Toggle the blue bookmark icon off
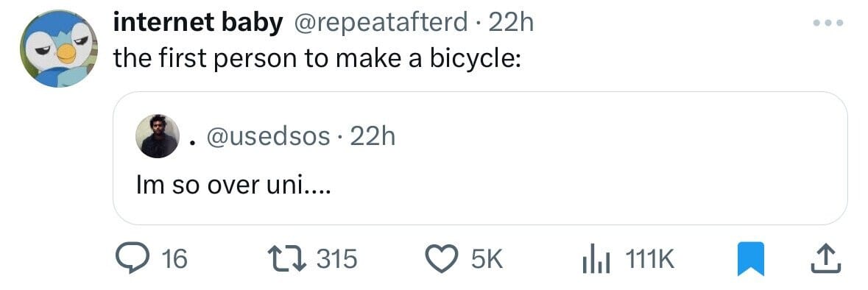Screen dimensions: 868x290 click(751, 259)
